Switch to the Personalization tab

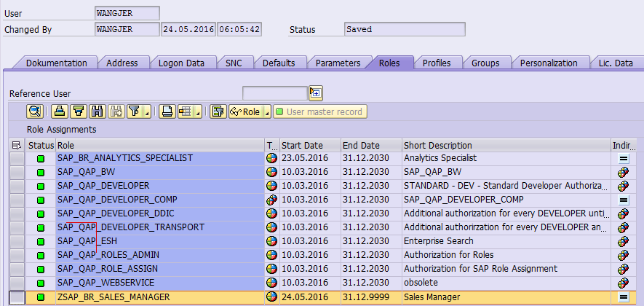(x=549, y=63)
